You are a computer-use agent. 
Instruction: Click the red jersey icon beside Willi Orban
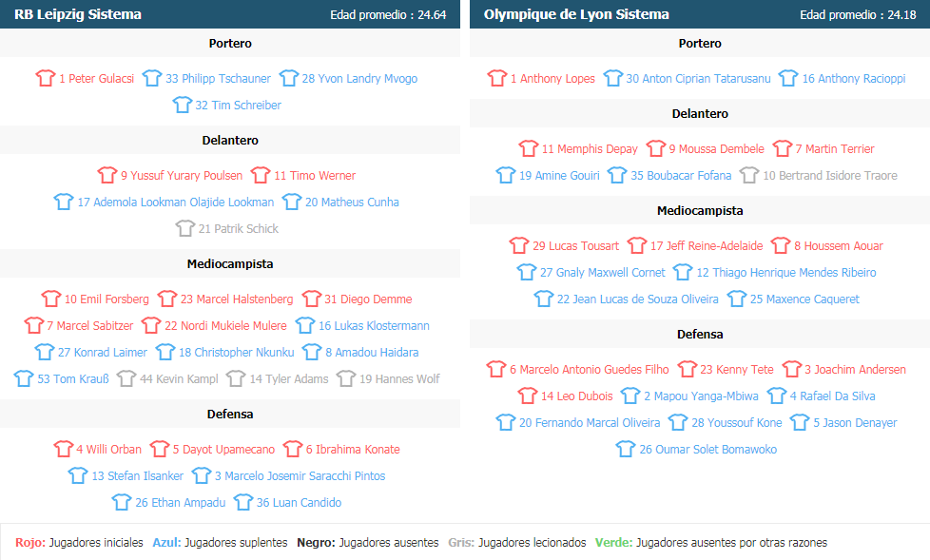click(x=63, y=450)
